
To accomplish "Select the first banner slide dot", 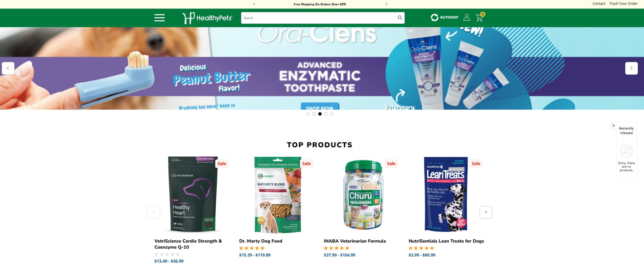I will pos(308,114).
